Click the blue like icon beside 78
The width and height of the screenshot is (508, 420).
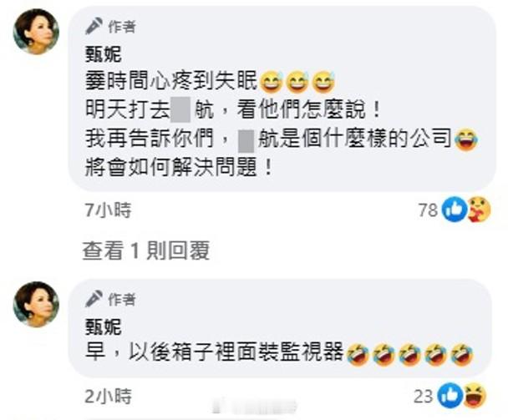(455, 210)
